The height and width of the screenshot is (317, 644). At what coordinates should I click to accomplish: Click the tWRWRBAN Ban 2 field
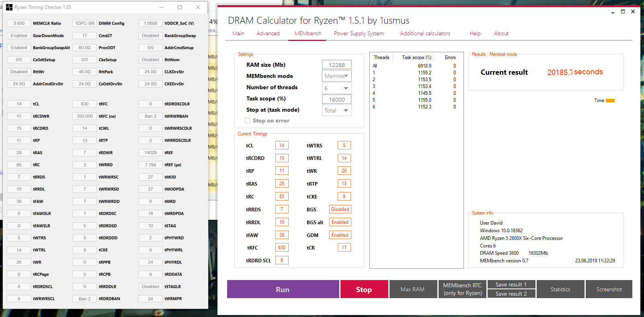click(x=150, y=116)
